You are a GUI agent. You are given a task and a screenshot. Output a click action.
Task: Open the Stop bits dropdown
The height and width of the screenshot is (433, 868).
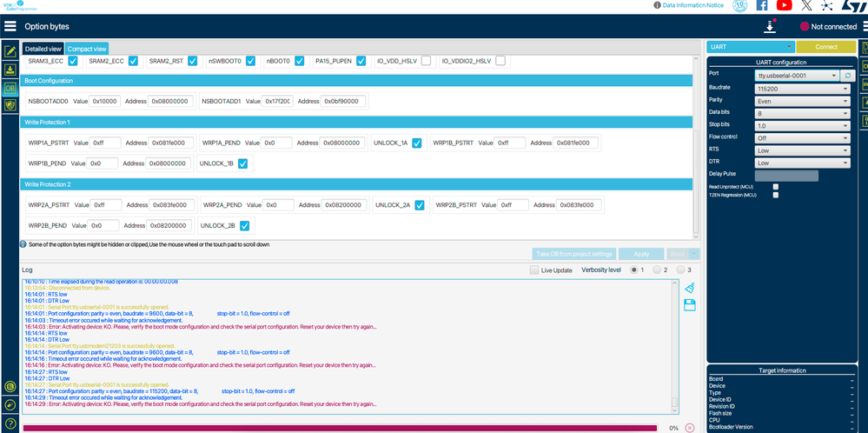[802, 126]
